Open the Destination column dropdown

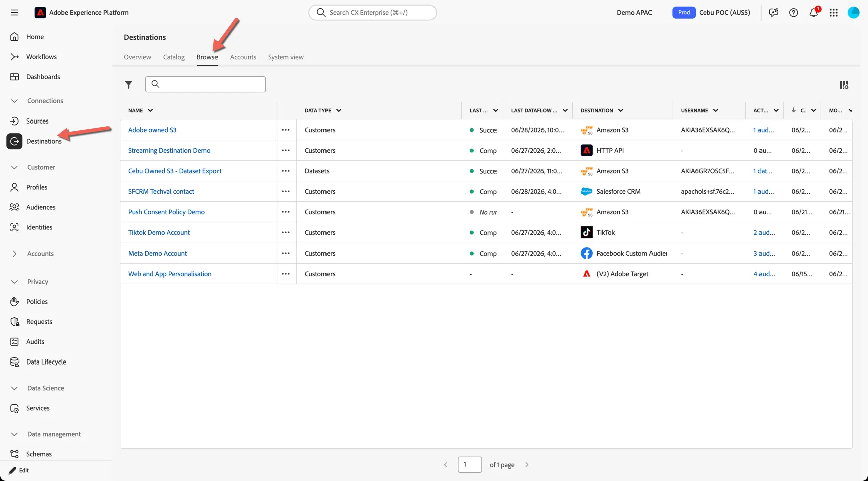click(621, 110)
